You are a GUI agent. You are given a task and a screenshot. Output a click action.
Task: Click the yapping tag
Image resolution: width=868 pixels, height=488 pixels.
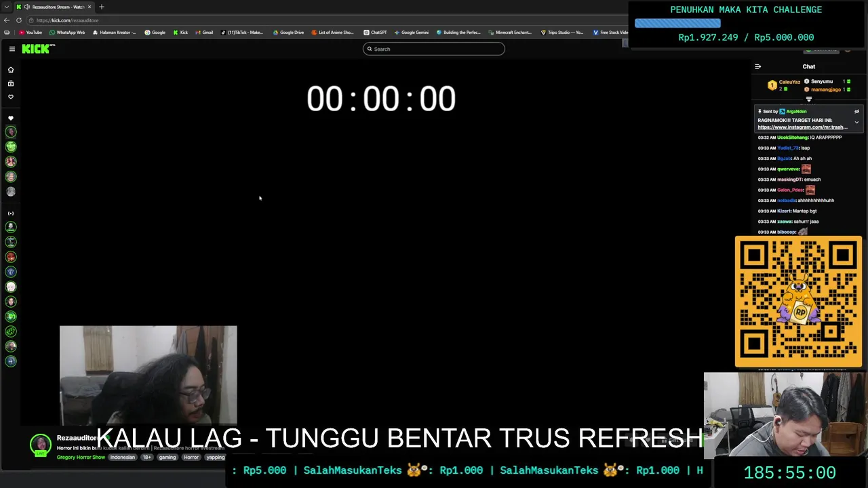216,457
